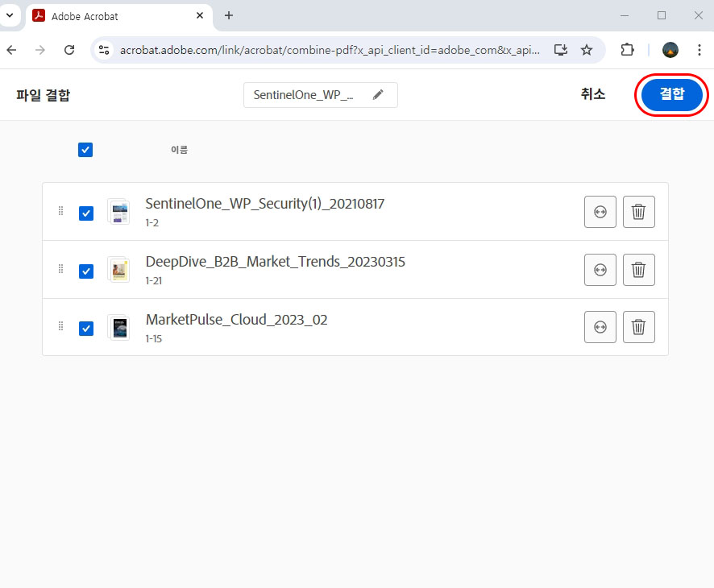This screenshot has height=588, width=714.
Task: Click the blue 결합 combine button
Action: [671, 94]
